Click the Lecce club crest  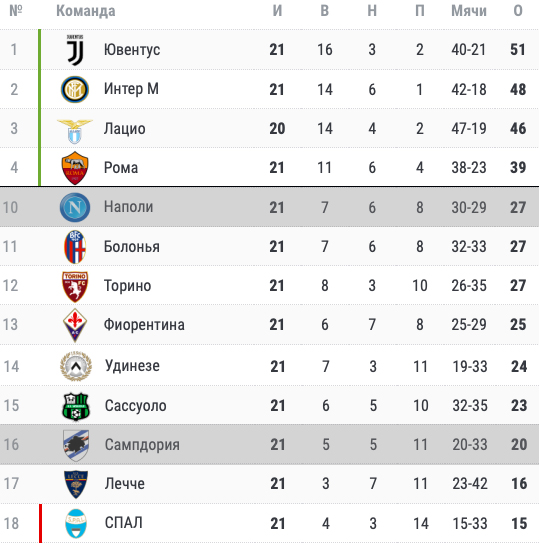tap(76, 484)
